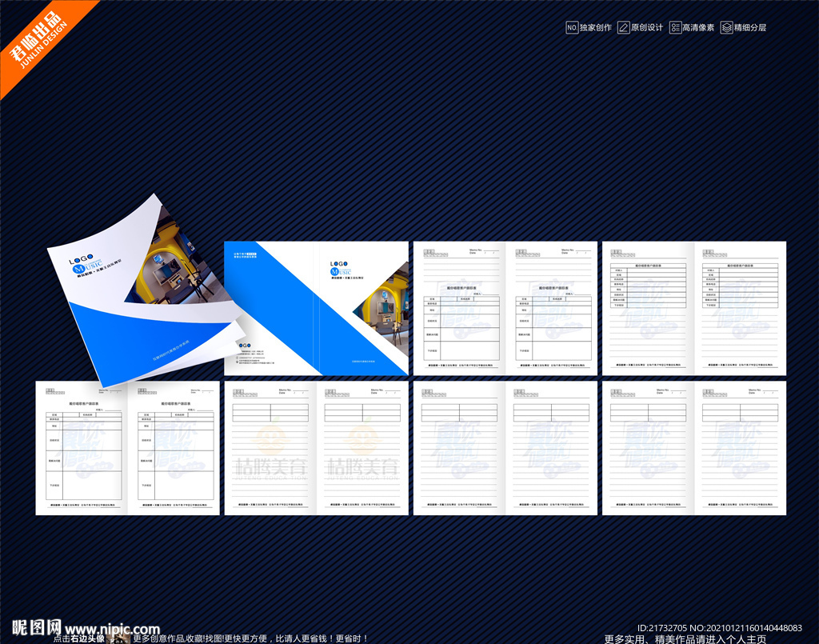The width and height of the screenshot is (819, 644).
Task: Select the 精细分层 label
Action: tap(750, 27)
